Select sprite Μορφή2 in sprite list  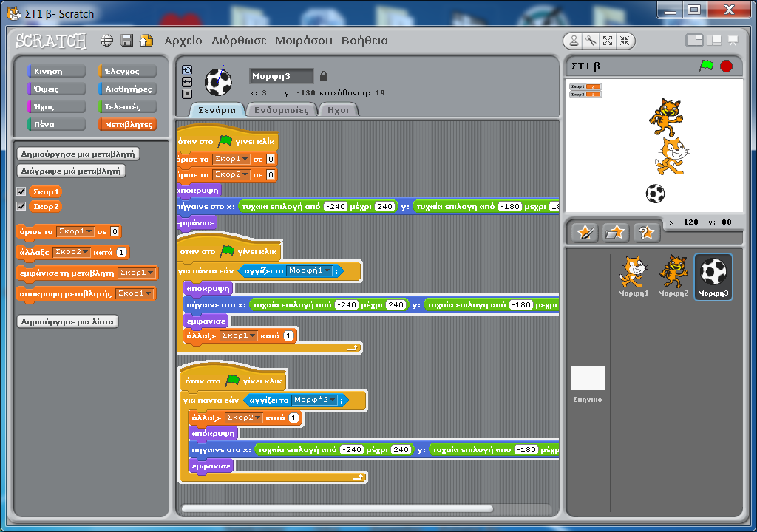tap(673, 276)
